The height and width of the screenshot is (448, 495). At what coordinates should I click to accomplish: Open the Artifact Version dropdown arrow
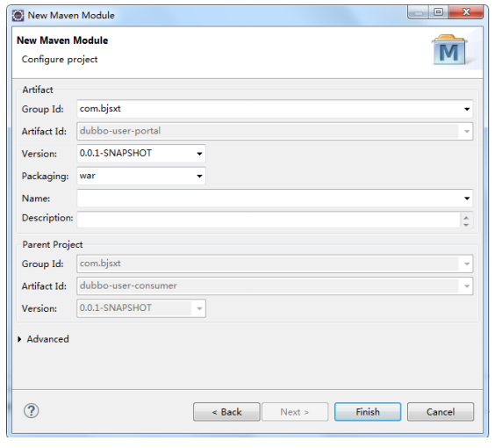[x=199, y=154]
